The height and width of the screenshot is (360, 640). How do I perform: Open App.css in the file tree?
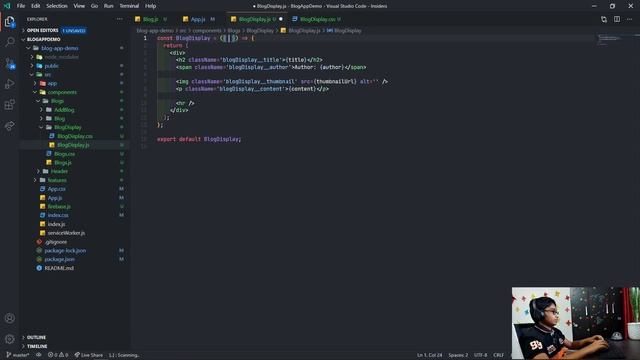[x=56, y=189]
